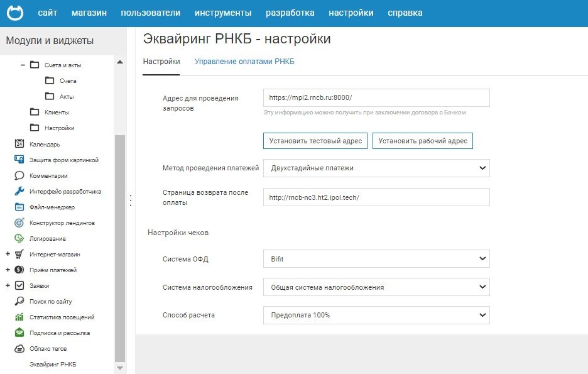Open the Статистика посещений chart icon

pyautogui.click(x=19, y=317)
